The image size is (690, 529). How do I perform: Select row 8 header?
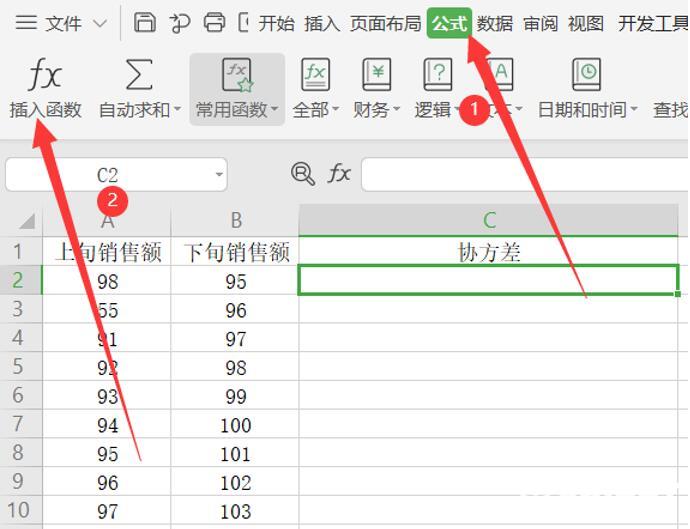click(x=21, y=452)
